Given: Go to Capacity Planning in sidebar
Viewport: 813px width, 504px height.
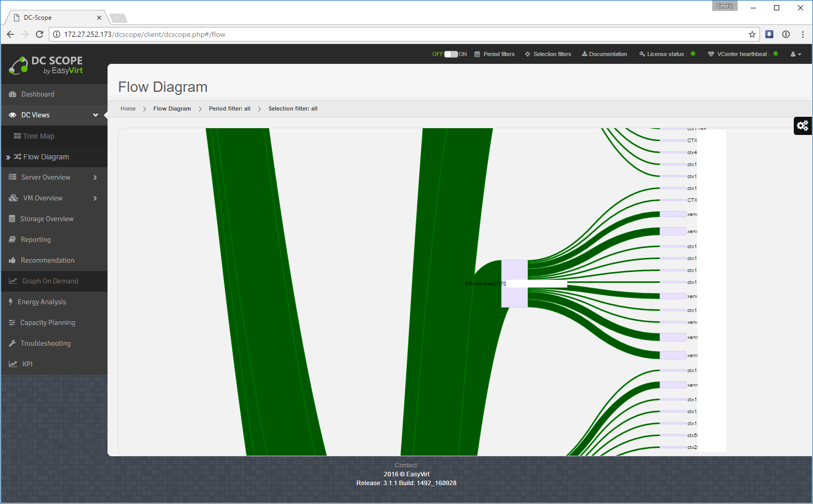Looking at the screenshot, I should [47, 323].
